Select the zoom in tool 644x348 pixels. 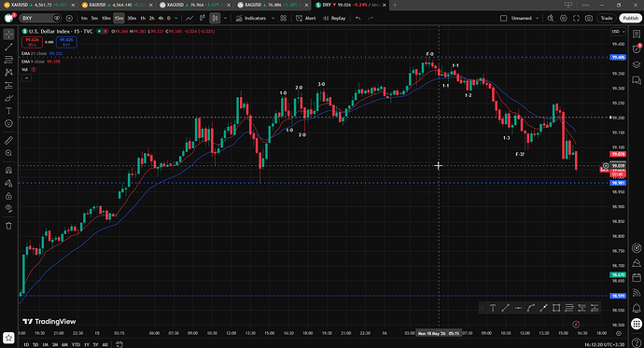pyautogui.click(x=8, y=153)
